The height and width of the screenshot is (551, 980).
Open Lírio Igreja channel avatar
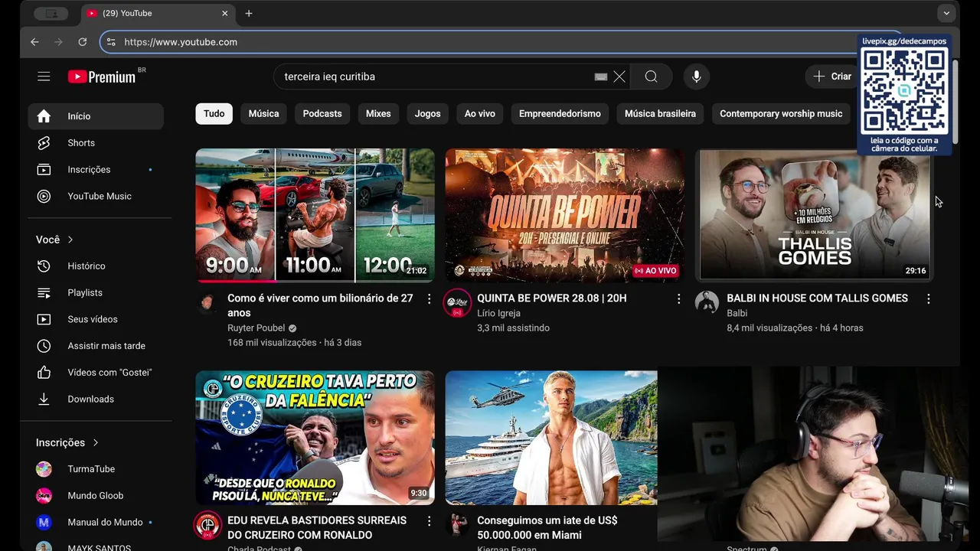click(x=458, y=303)
